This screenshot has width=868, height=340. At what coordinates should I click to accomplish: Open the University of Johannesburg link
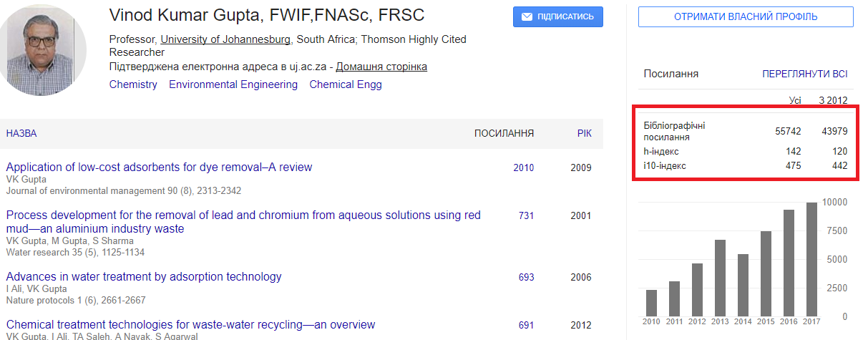225,39
